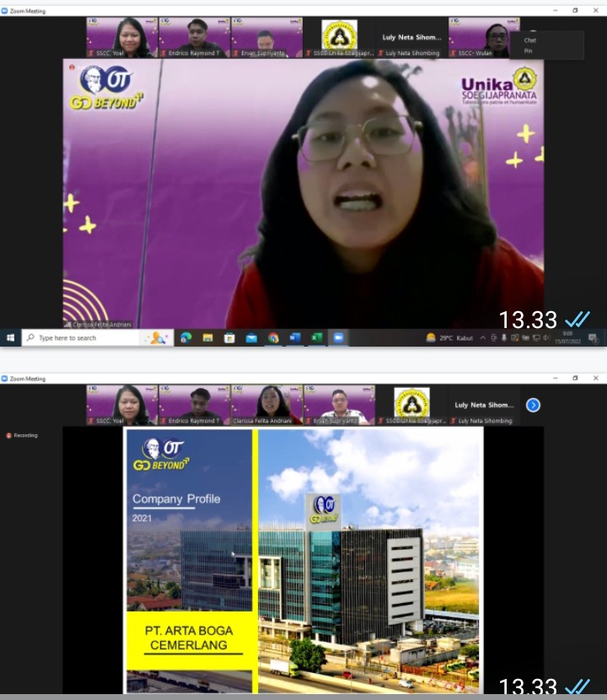Click the active Zoom icon on the taskbar
This screenshot has width=607, height=700.
pyautogui.click(x=338, y=338)
